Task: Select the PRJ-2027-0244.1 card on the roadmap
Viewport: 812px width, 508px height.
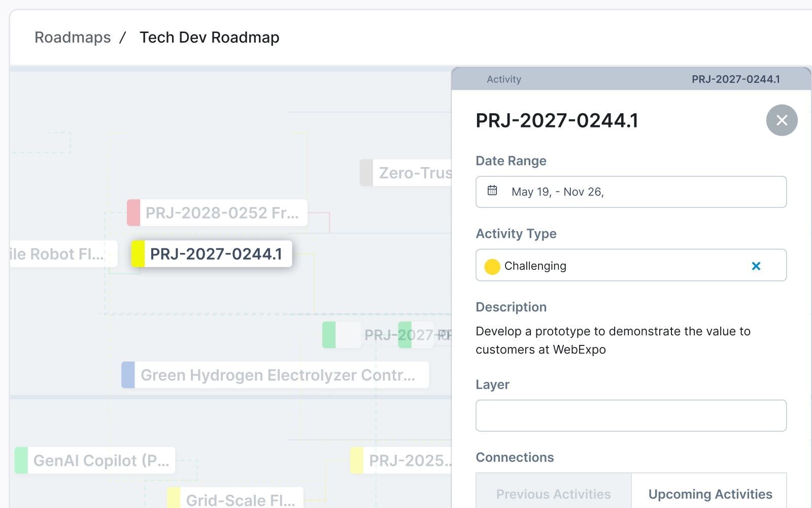Action: click(212, 253)
